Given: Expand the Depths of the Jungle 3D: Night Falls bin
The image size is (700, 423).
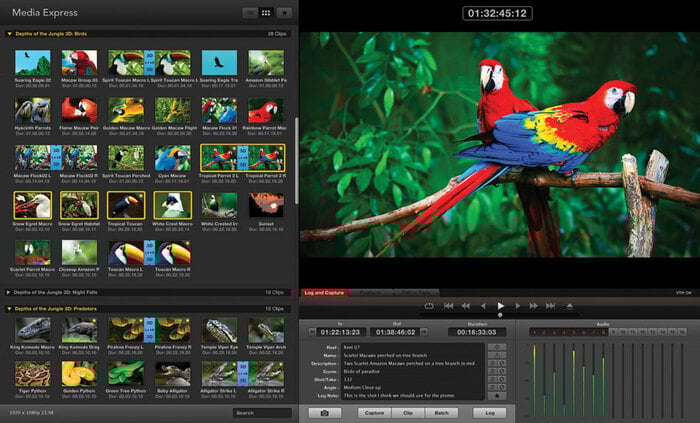Looking at the screenshot, I should (x=8, y=293).
